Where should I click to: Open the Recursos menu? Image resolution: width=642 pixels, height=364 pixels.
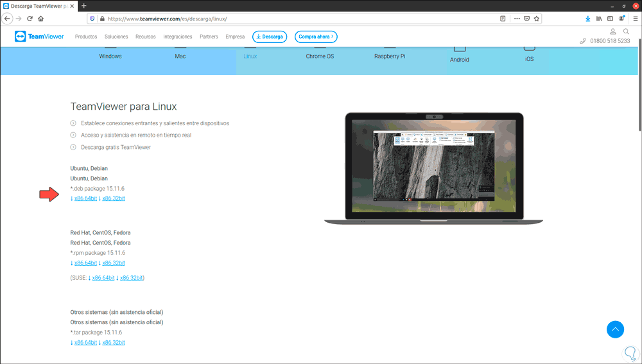tap(145, 37)
